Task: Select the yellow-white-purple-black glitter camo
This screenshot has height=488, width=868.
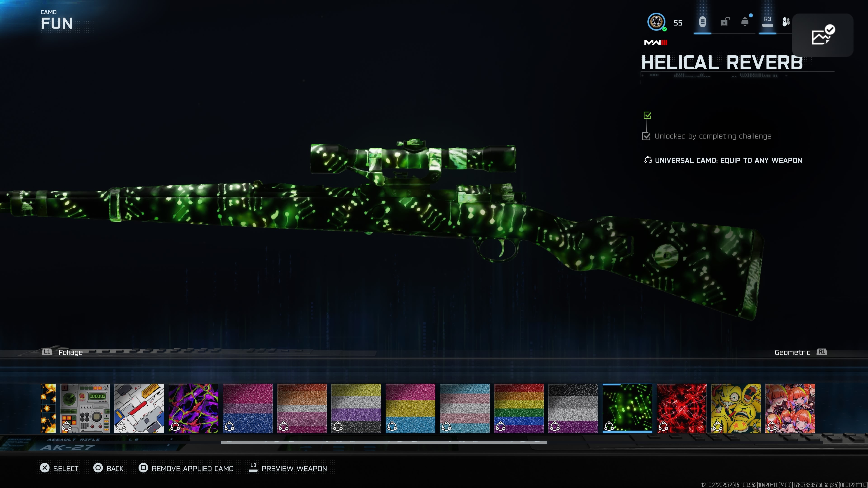Action: point(356,408)
